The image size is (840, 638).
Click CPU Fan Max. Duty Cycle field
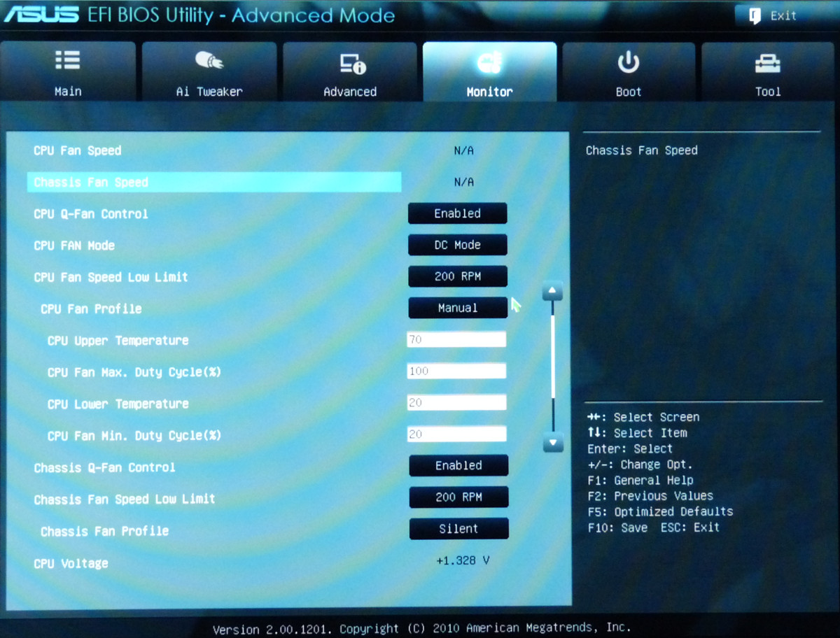click(456, 371)
